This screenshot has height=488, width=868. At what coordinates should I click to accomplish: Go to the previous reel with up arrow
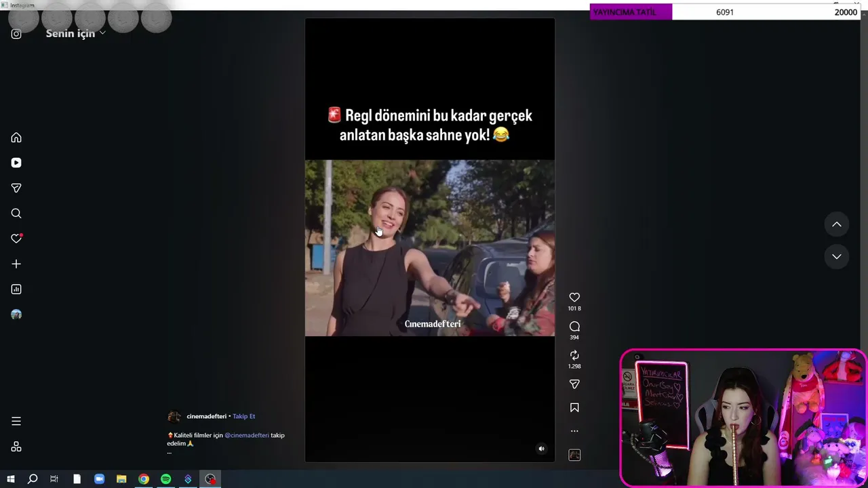[837, 224]
